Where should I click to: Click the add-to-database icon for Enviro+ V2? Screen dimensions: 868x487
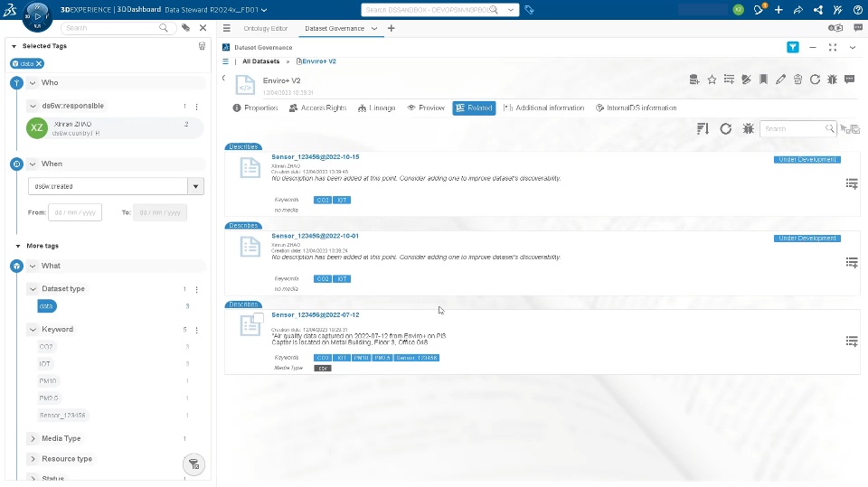click(x=694, y=80)
